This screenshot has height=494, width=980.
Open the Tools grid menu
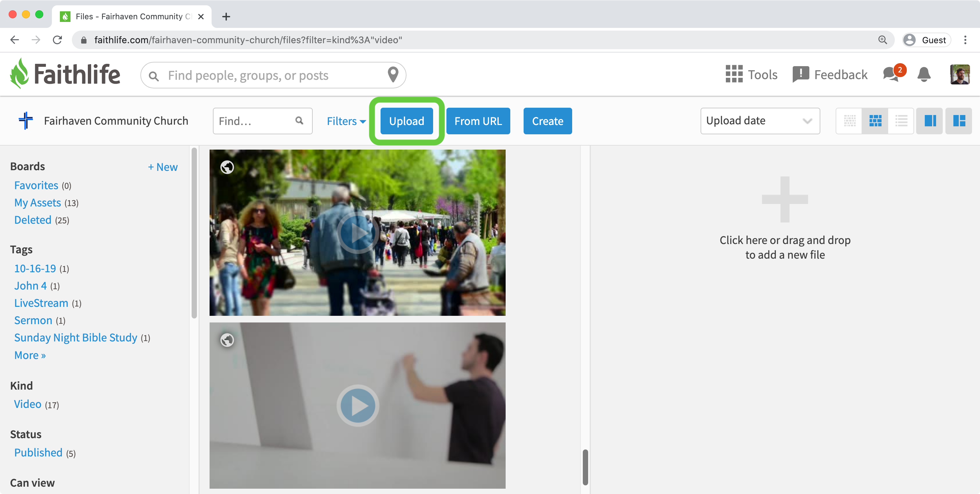coord(751,74)
